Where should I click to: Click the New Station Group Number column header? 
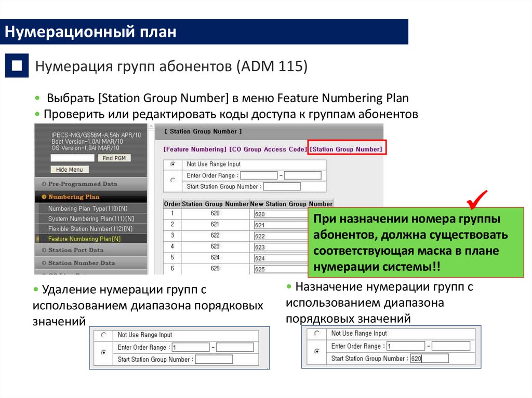(x=291, y=204)
